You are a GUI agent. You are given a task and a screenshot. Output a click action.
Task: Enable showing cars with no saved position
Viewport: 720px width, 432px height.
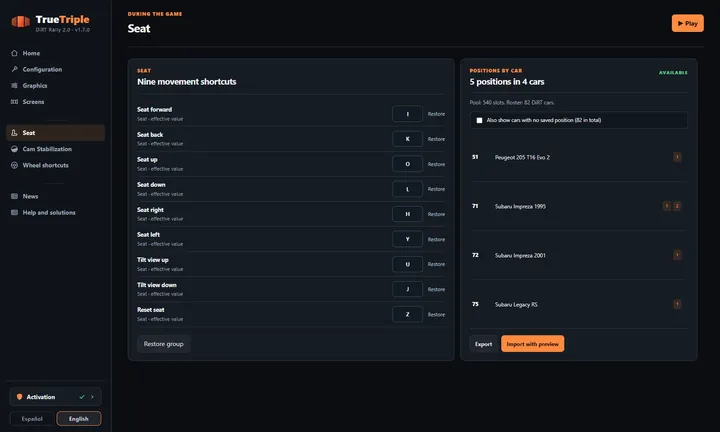[x=479, y=120]
